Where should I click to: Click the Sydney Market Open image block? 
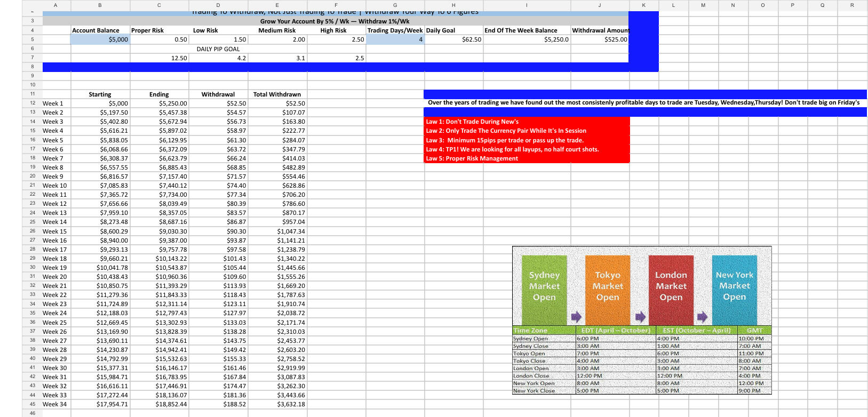tap(544, 290)
